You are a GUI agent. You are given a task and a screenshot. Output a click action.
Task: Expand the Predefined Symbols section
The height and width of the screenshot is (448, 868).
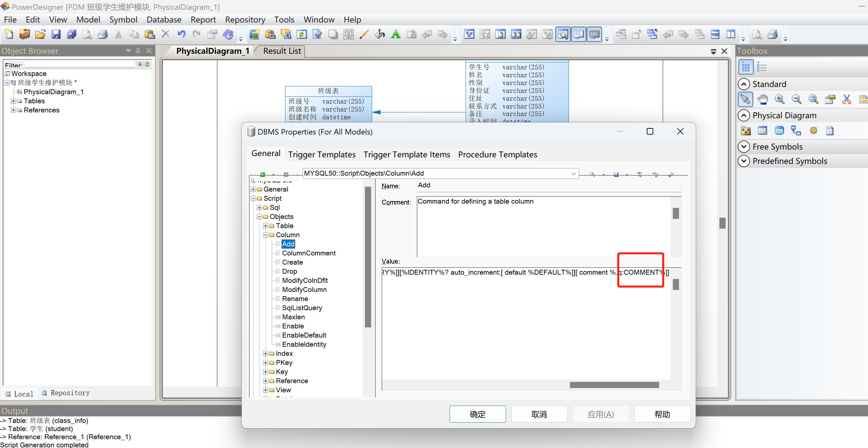coord(744,161)
